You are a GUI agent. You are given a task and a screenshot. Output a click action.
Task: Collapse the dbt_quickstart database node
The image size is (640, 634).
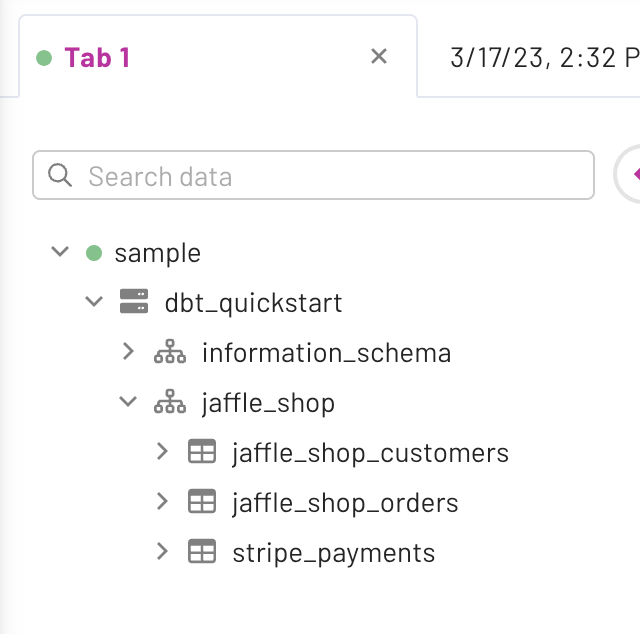pyautogui.click(x=94, y=302)
